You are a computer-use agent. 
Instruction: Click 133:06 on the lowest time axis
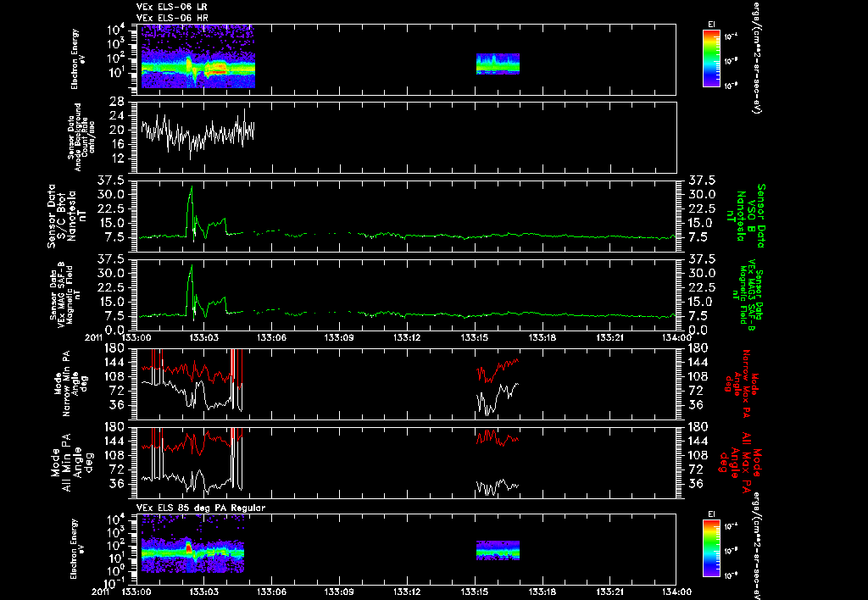272,592
